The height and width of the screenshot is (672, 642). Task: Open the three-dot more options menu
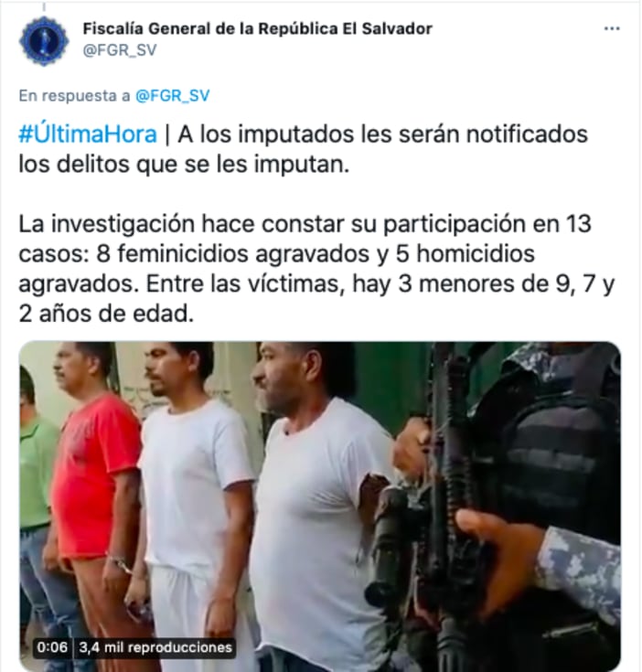click(x=612, y=28)
